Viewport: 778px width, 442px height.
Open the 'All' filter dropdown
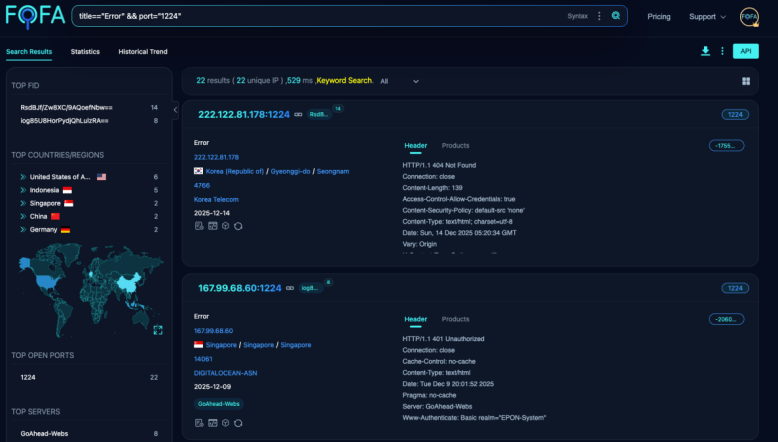[x=399, y=81]
